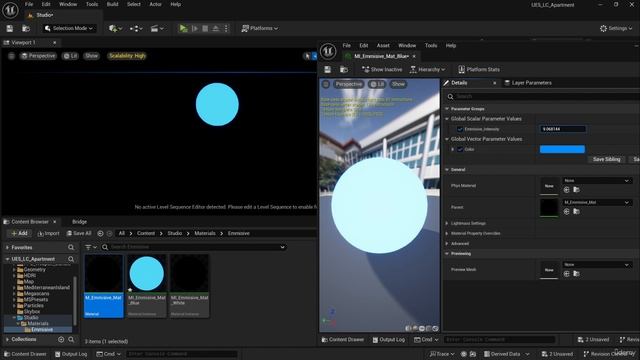Screen dimensions: 640x360
Task: Click Scalability High indicator in viewport
Action: [127, 56]
